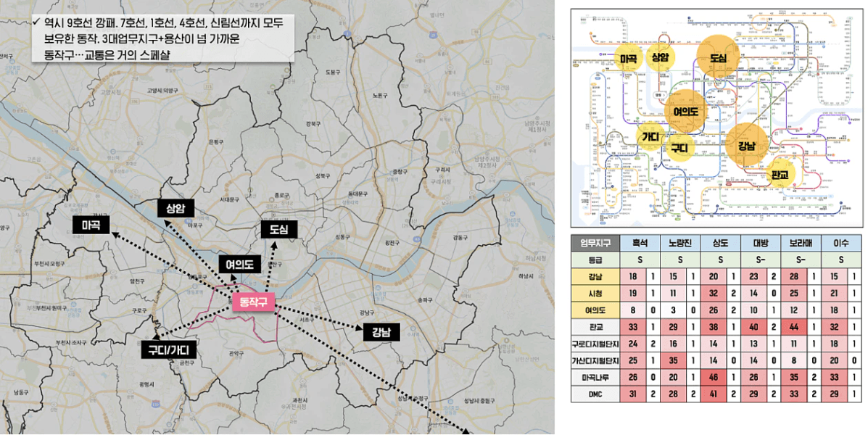Click the 판교 circle on the subway map
This screenshot has height=435, width=868.
click(x=780, y=174)
